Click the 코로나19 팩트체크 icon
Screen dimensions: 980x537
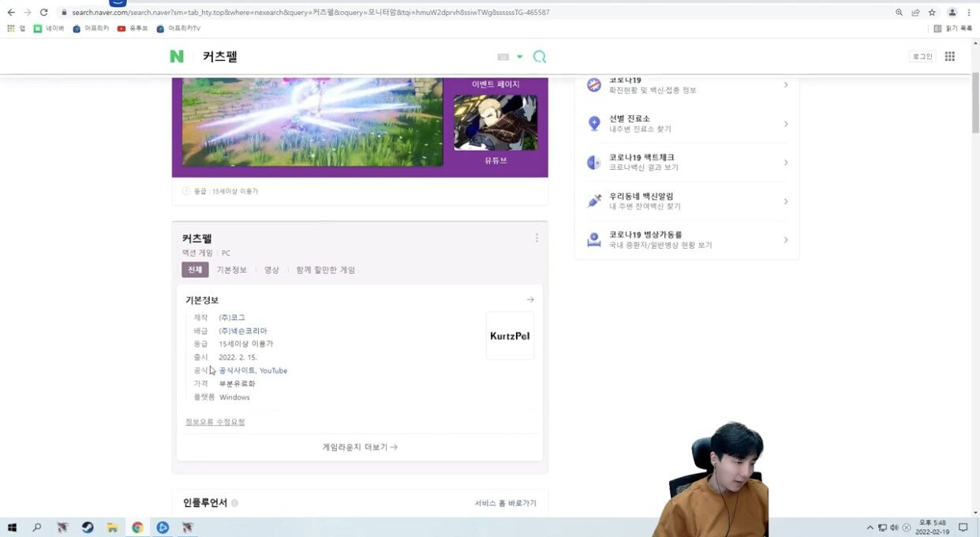[594, 163]
